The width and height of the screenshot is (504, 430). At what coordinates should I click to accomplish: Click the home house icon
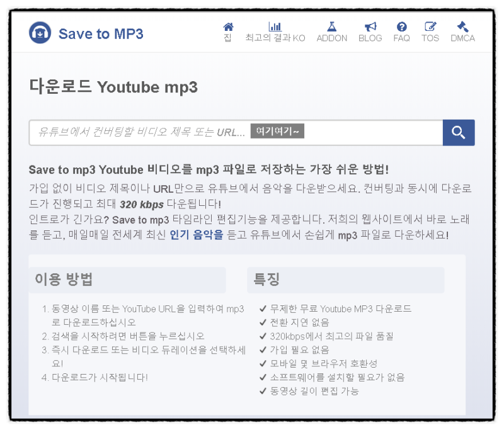pos(228,26)
